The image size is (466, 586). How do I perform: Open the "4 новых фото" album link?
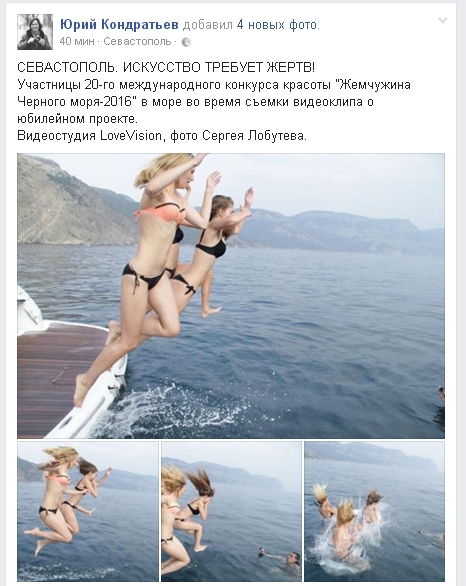coord(277,25)
